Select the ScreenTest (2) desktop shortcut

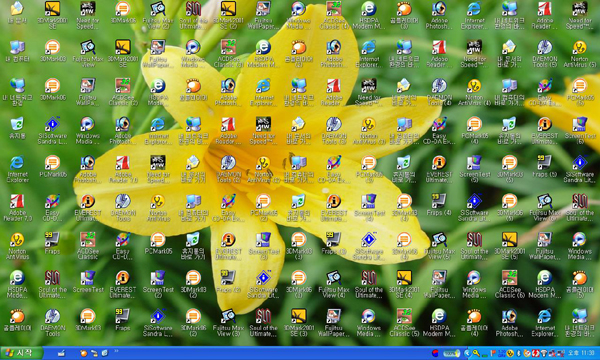tap(158, 283)
